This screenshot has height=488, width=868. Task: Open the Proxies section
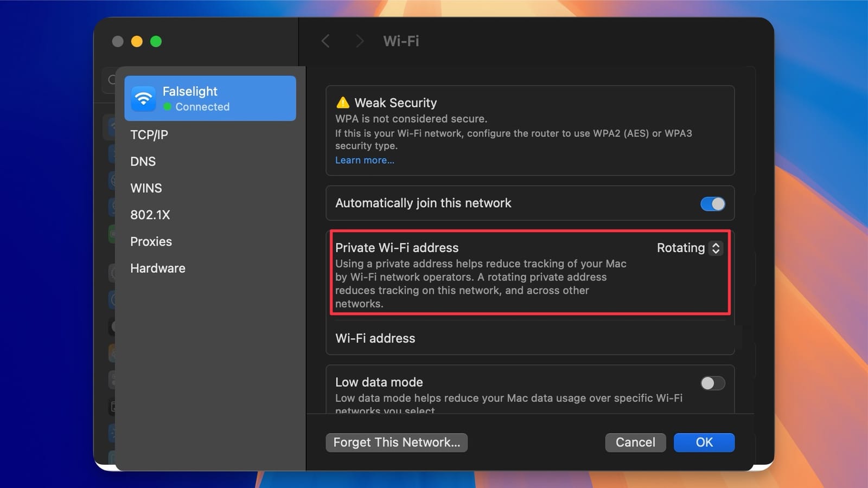(151, 241)
